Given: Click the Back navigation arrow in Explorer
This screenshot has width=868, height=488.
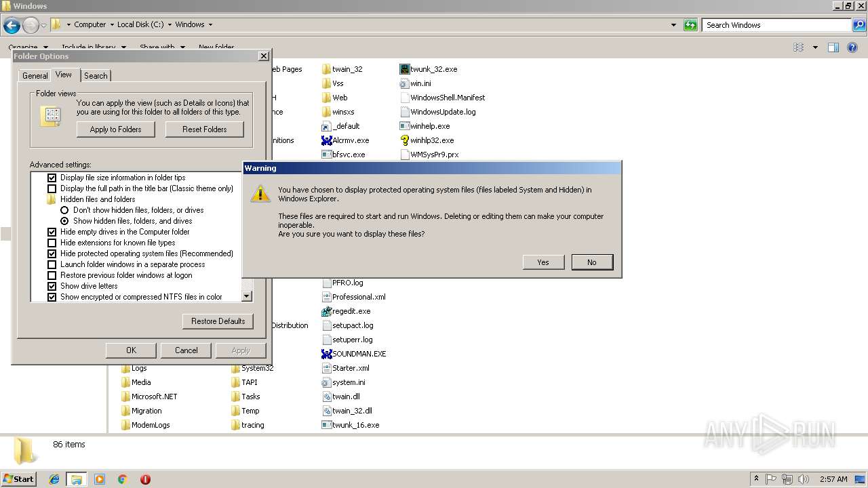Looking at the screenshot, I should (12, 26).
